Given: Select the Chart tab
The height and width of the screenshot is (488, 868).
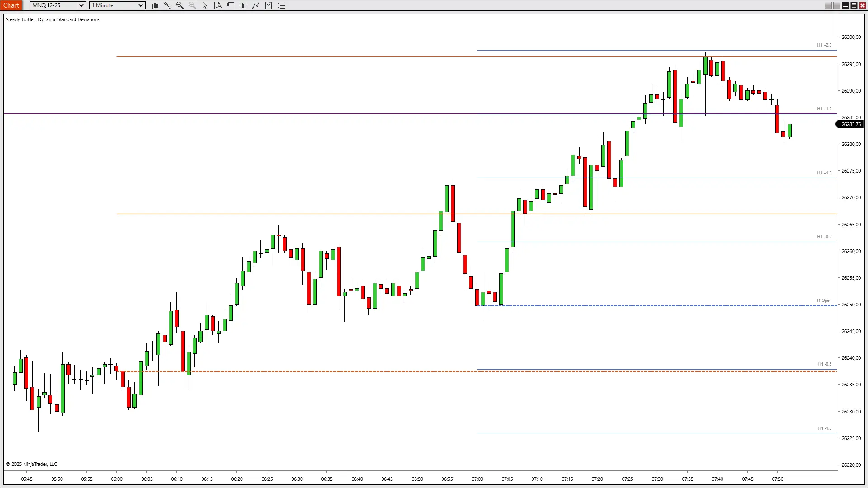Looking at the screenshot, I should pyautogui.click(x=11, y=5).
